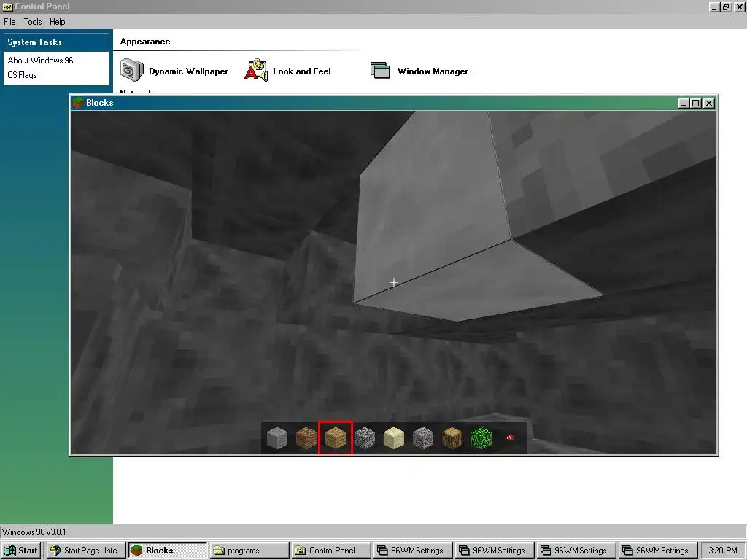Open OS Flags link in System Tasks
The image size is (747, 560).
(22, 75)
